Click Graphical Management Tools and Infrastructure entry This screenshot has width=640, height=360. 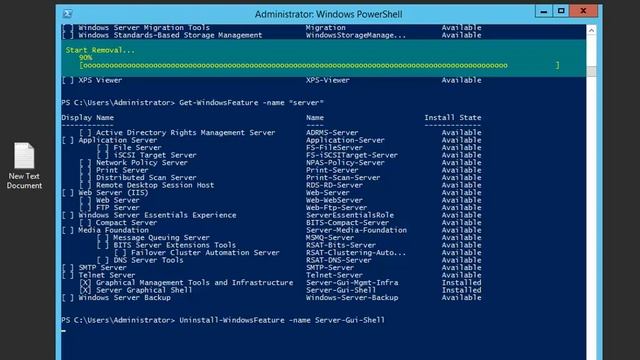(194, 282)
